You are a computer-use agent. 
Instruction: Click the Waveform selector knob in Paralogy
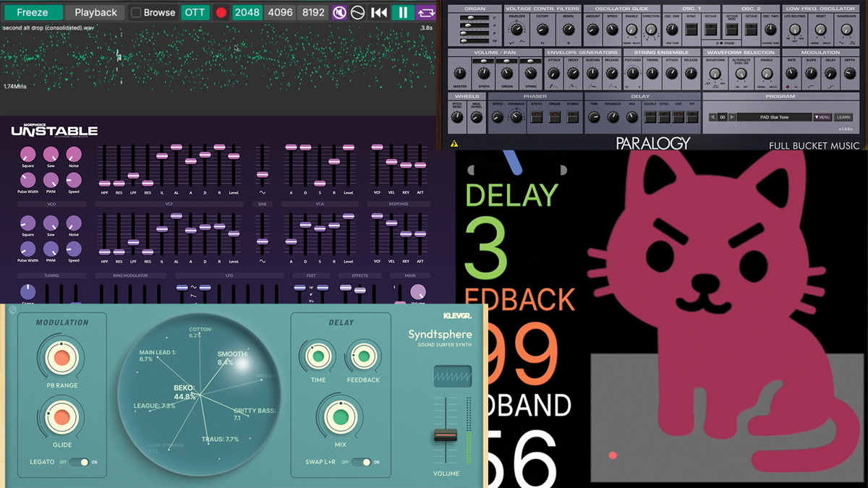click(715, 73)
